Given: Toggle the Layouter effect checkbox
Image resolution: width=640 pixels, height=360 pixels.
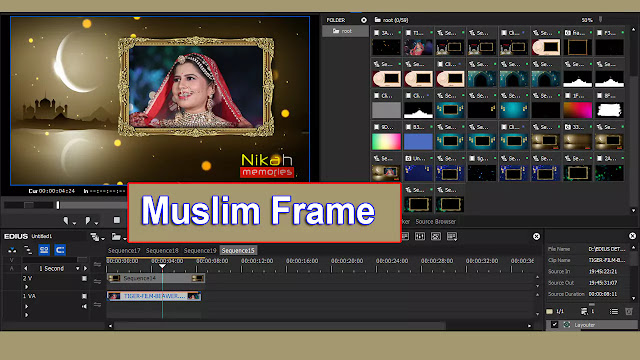Looking at the screenshot, I should (554, 325).
